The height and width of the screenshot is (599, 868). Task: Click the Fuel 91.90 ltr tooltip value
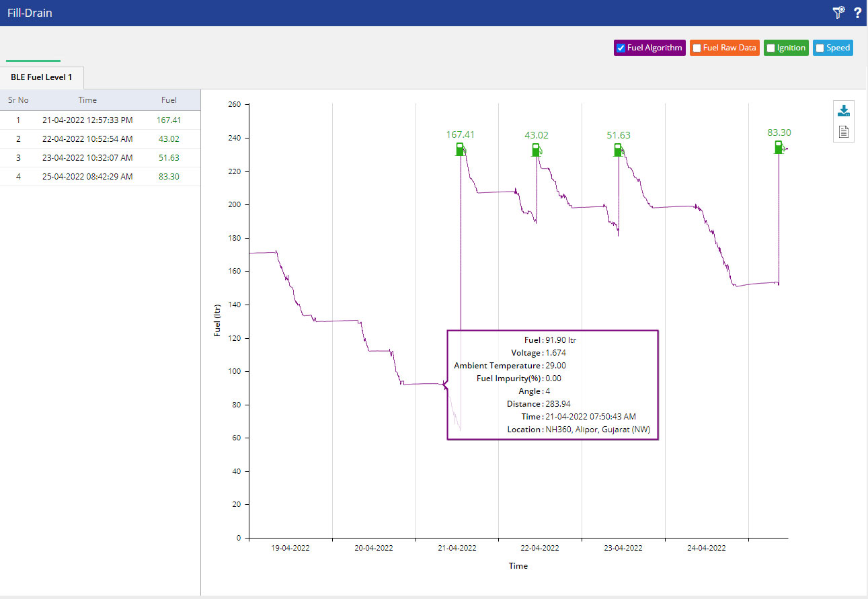pos(561,340)
